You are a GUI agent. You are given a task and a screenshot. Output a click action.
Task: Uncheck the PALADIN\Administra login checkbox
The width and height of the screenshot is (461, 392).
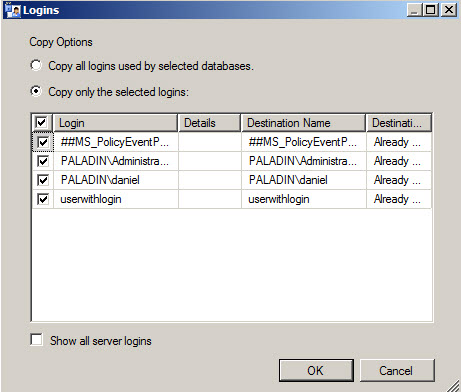[x=43, y=161]
